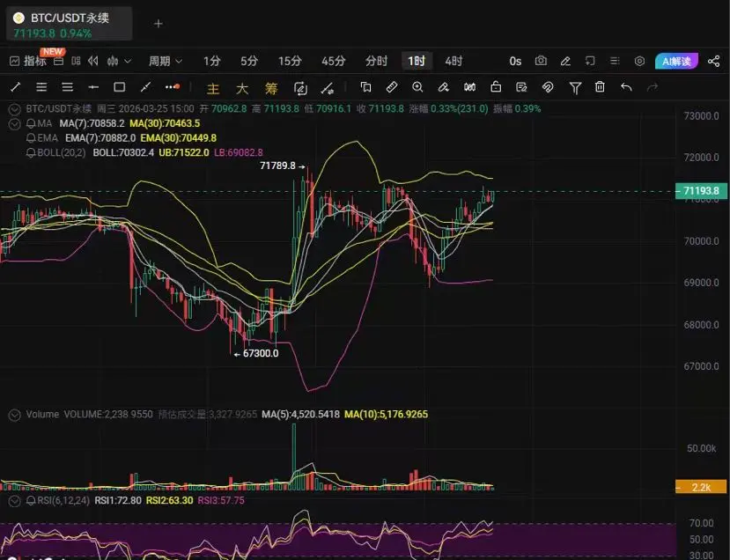Expand chart type dropdown arrow

[128, 61]
